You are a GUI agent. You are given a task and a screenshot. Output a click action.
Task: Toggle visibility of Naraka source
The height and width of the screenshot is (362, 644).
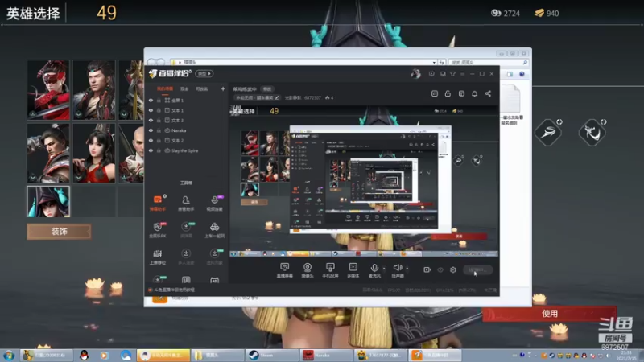(x=151, y=130)
